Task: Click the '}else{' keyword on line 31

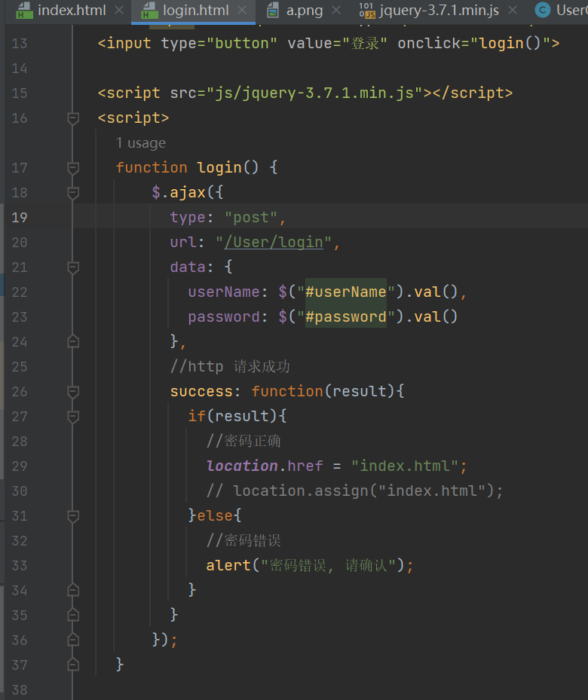Action: click(x=215, y=515)
